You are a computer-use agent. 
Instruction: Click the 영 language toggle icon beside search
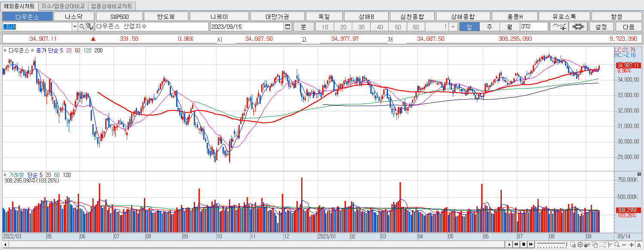click(89, 27)
